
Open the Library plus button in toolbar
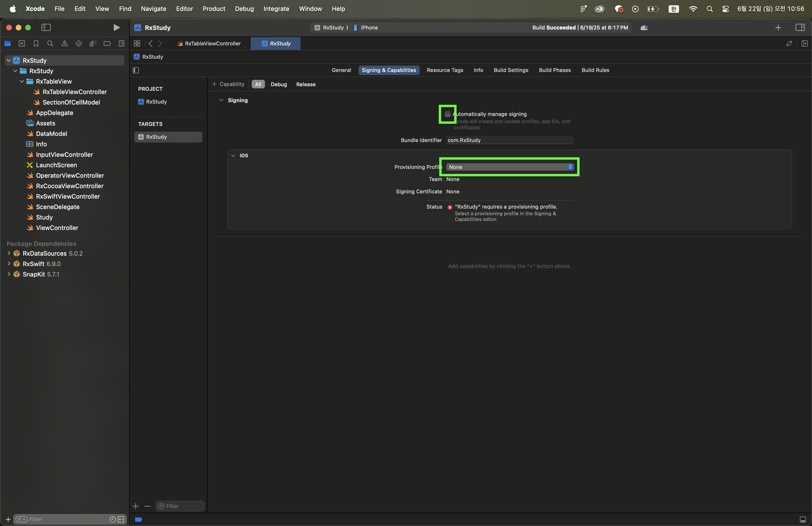778,27
